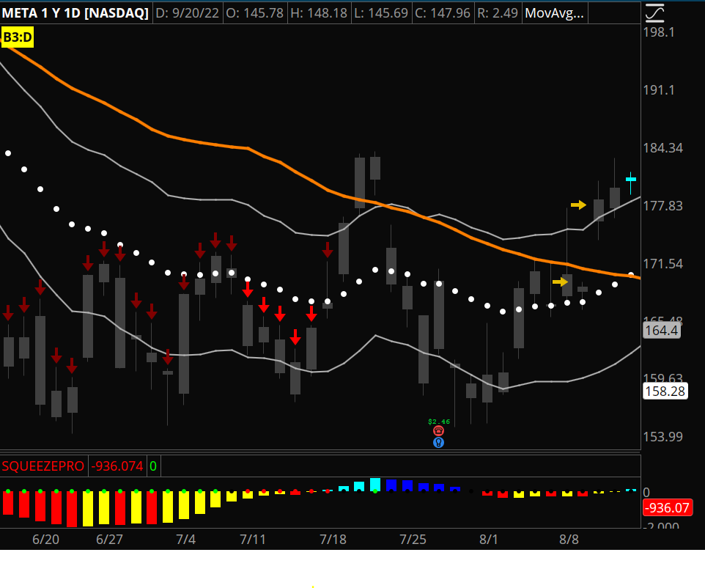Click the SQUEEZEPRO study label
The image size is (705, 588).
[x=43, y=466]
